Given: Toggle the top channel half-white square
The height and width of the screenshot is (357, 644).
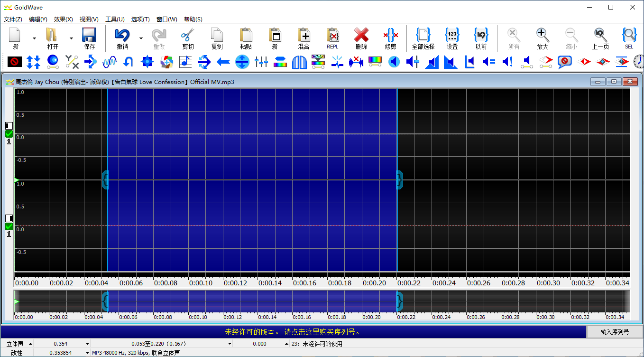Looking at the screenshot, I should (9, 126).
